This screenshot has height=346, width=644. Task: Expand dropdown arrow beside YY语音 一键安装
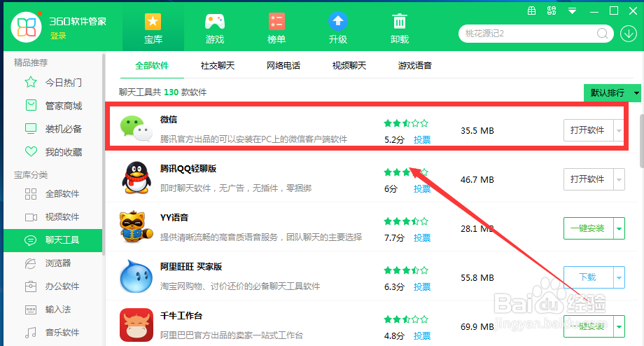(x=619, y=228)
